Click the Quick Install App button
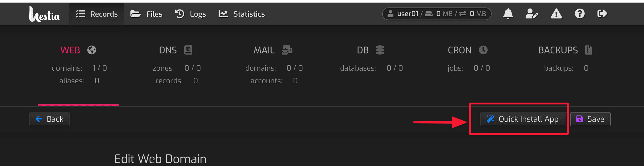This screenshot has height=166, width=644. (x=523, y=119)
